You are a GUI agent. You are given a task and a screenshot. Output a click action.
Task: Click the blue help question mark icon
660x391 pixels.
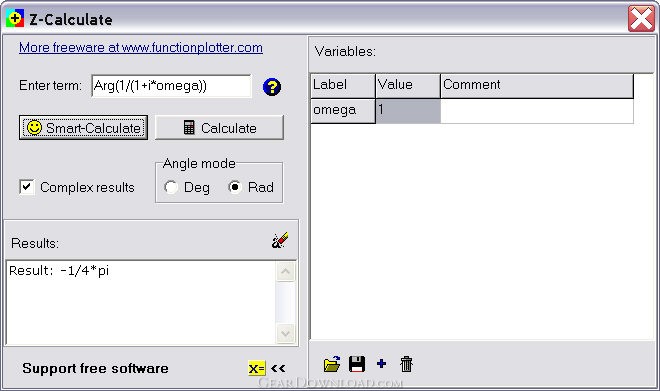272,87
